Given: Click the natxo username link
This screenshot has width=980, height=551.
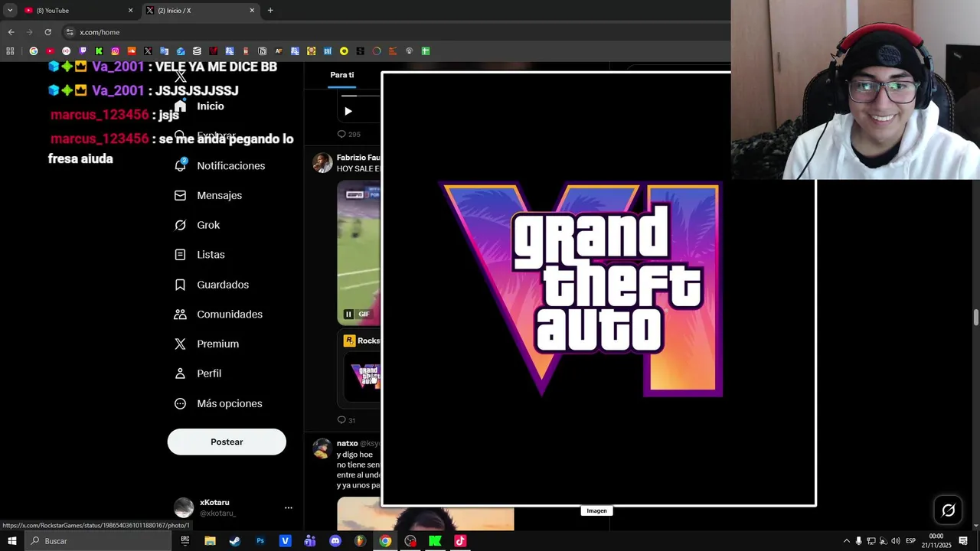Looking at the screenshot, I should click(347, 443).
